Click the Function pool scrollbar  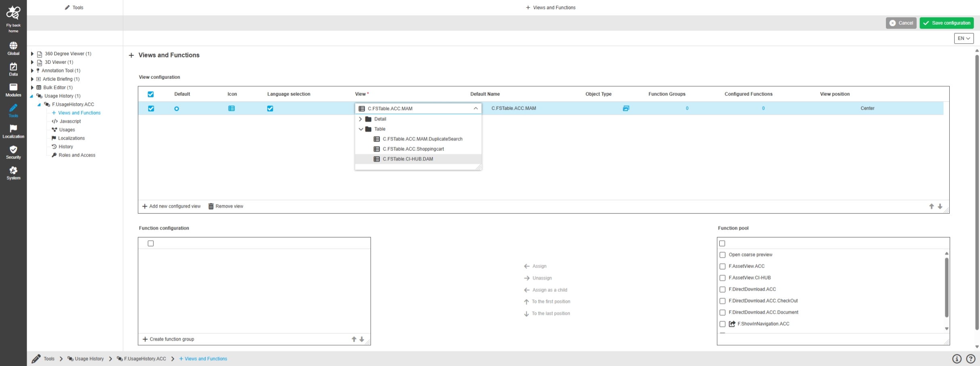point(946,287)
